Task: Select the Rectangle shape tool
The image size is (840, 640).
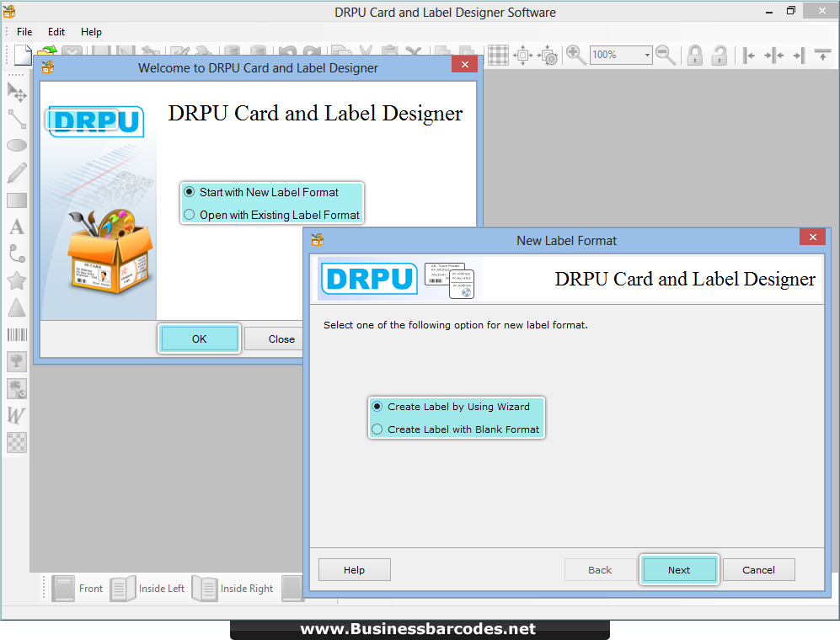Action: (x=17, y=200)
